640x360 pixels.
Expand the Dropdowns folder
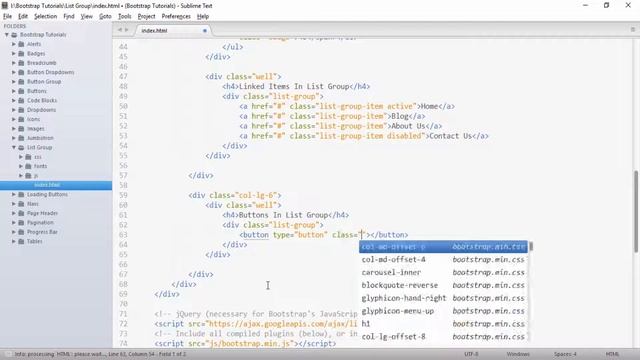(x=13, y=110)
